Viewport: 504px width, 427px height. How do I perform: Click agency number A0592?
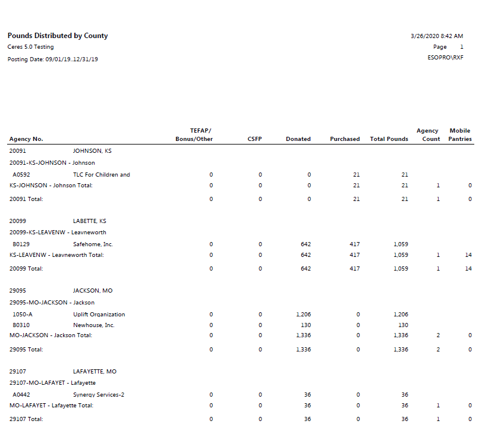coord(21,175)
